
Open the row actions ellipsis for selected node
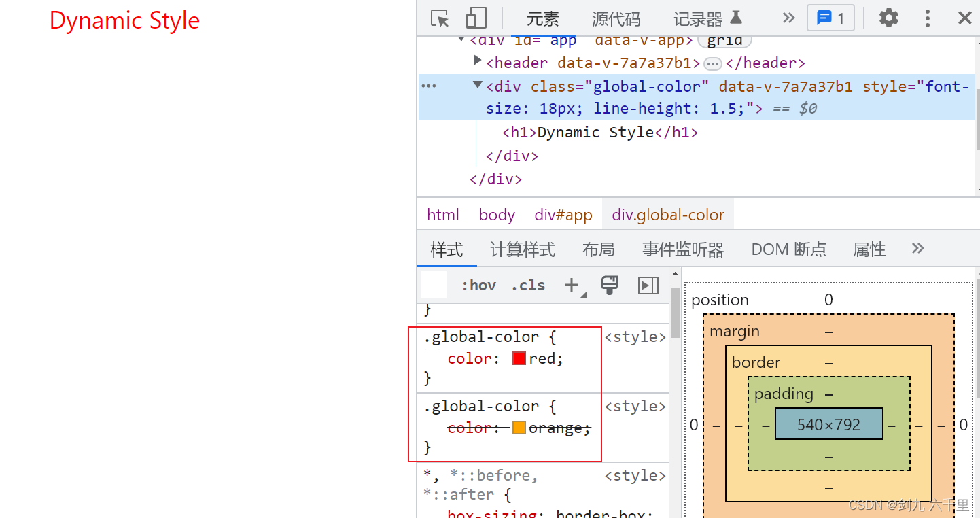click(429, 86)
